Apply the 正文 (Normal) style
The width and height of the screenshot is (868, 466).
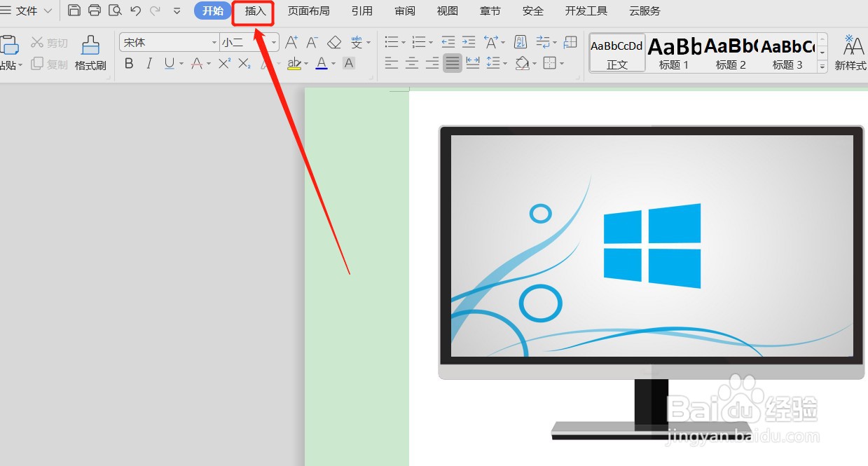(616, 53)
